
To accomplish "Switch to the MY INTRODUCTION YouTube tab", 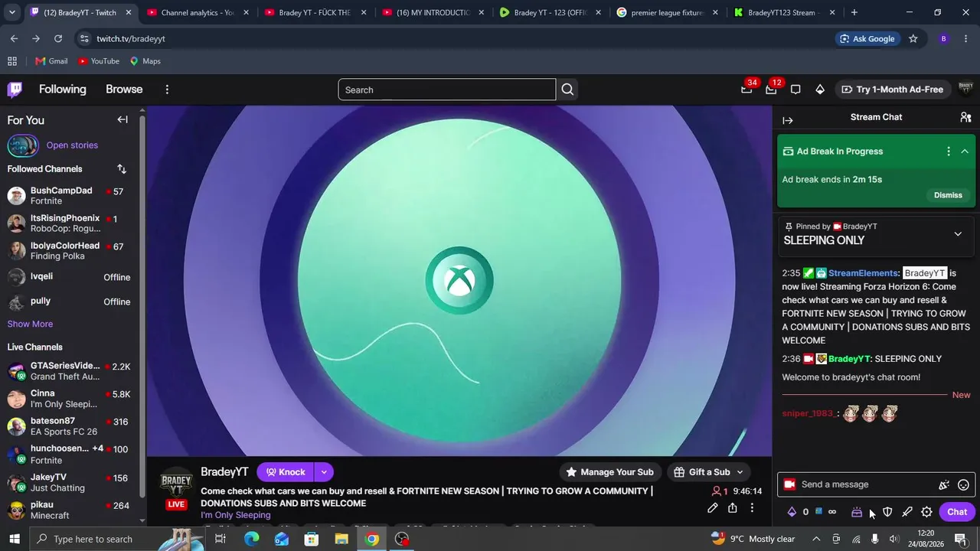I will pos(431,12).
